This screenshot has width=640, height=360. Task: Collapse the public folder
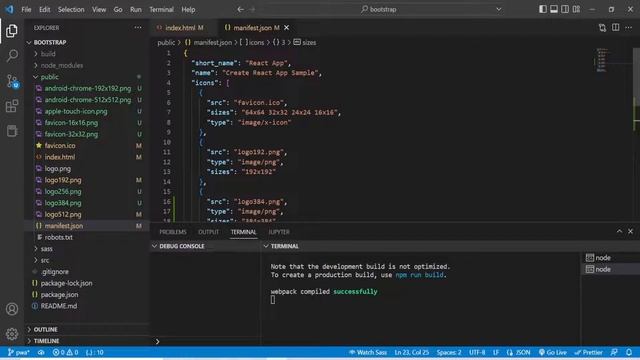pyautogui.click(x=87, y=77)
